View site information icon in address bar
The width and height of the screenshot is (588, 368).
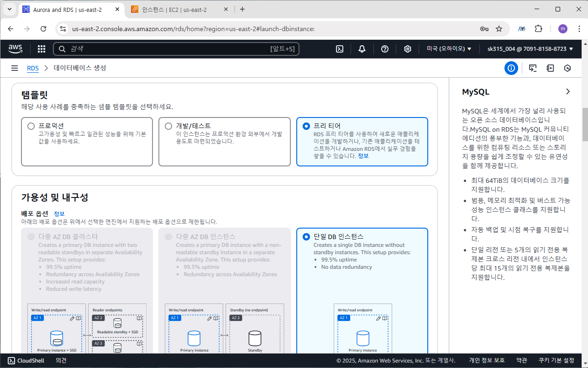(x=63, y=29)
